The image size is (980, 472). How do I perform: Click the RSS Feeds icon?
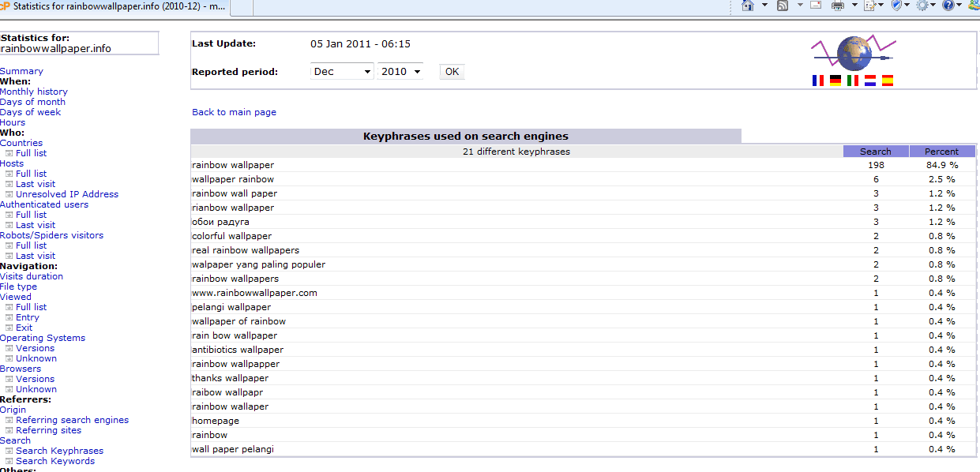(x=783, y=6)
